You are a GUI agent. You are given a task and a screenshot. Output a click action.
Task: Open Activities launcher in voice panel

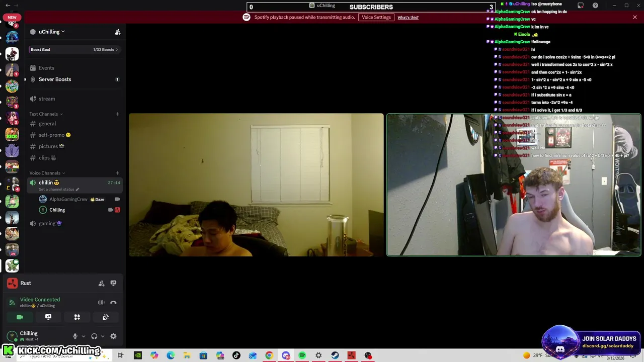tap(77, 317)
